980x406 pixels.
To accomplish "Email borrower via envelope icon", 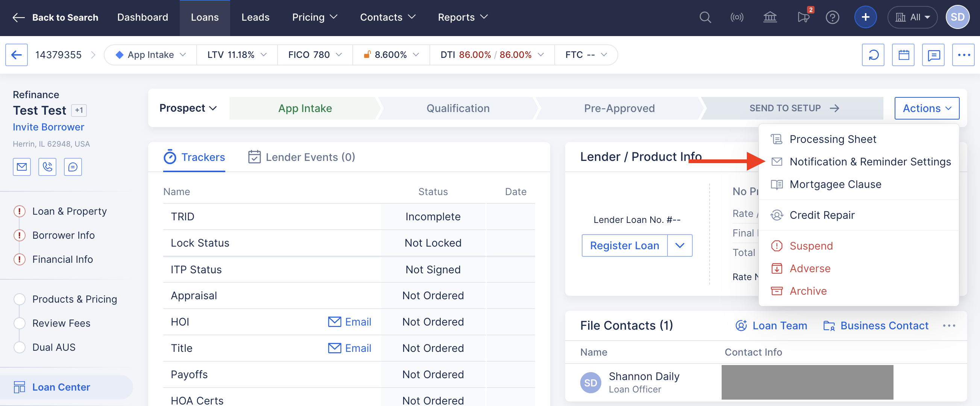I will [22, 167].
